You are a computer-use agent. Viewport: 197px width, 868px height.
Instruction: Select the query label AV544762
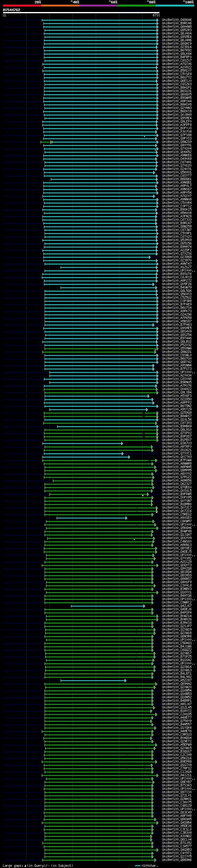coord(11,10)
